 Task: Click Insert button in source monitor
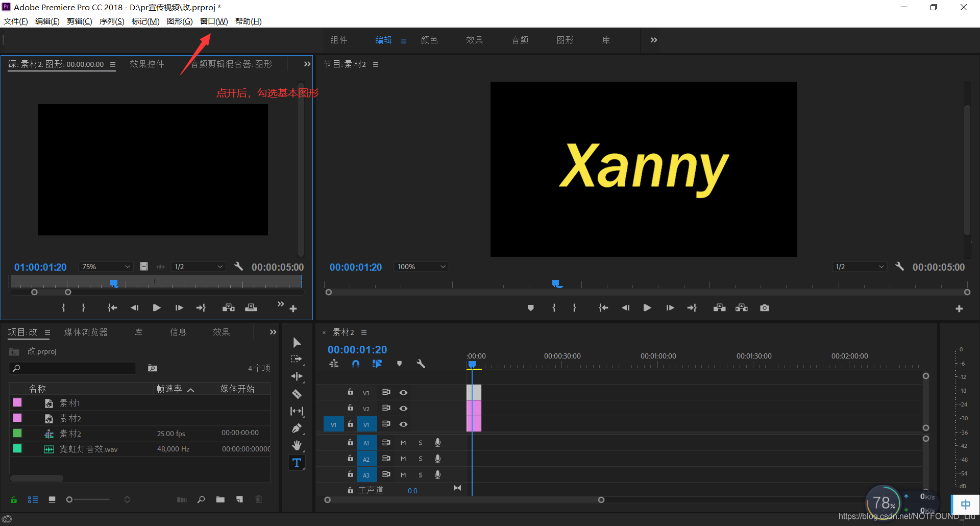point(229,307)
